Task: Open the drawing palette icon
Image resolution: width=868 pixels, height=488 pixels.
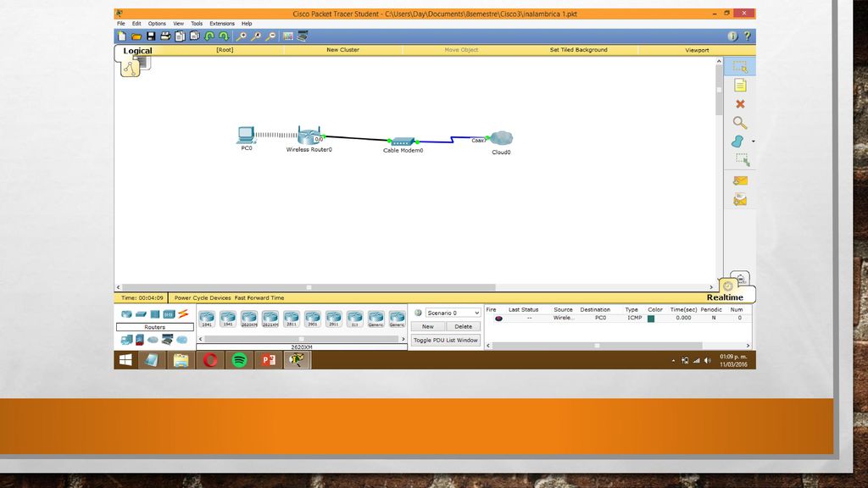Action: point(288,36)
